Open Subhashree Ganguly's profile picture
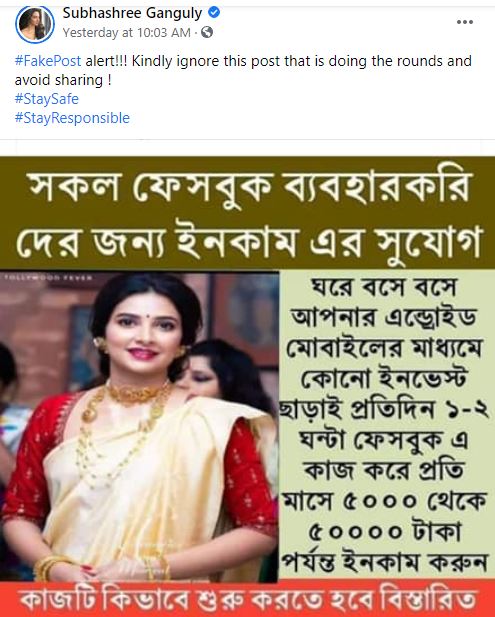Image resolution: width=495 pixels, height=617 pixels. [x=35, y=24]
